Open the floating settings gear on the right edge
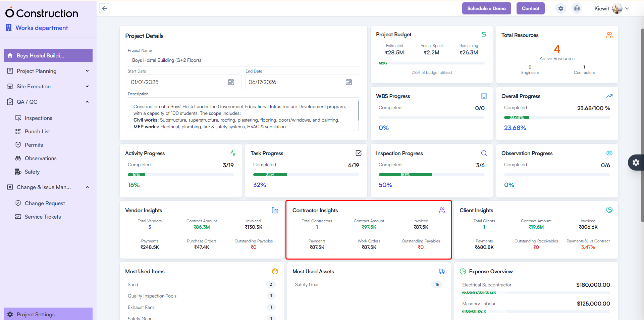644x320 pixels. coord(636,163)
